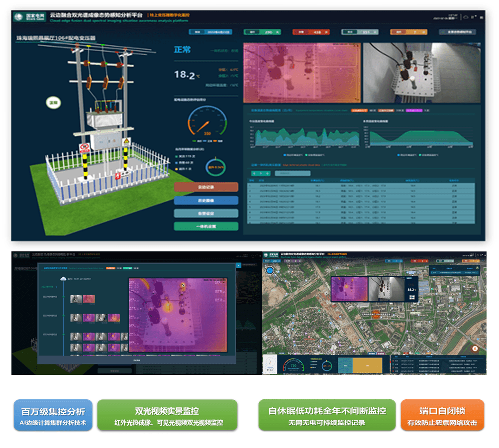The height and width of the screenshot is (448, 499).
Task: Click the yellow block in map bottom panel
Action: coord(367,364)
